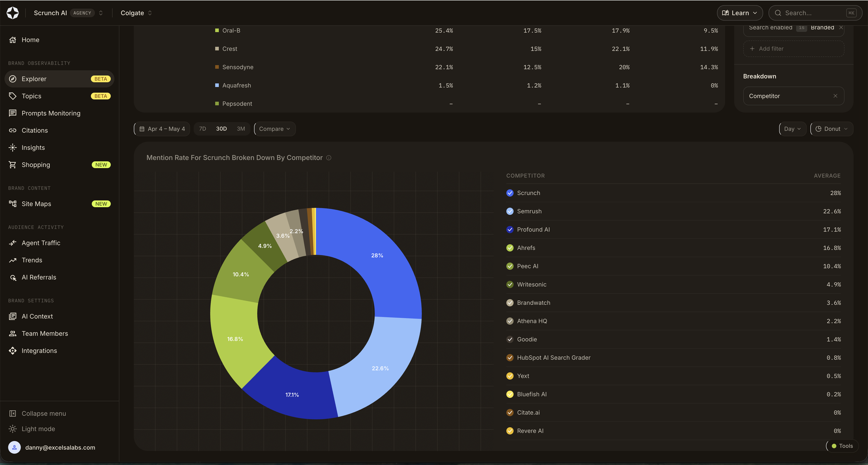Click the user avatar icon
The width and height of the screenshot is (868, 465).
tap(15, 448)
